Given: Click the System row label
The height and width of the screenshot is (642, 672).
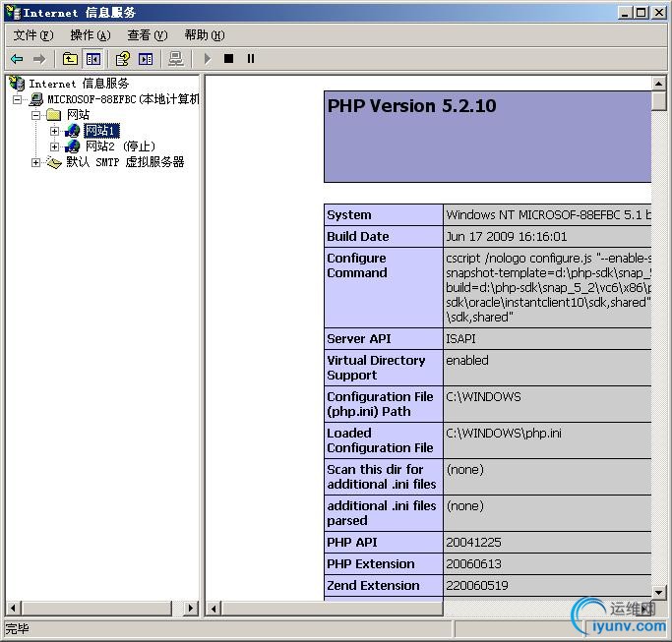Looking at the screenshot, I should tap(349, 215).
